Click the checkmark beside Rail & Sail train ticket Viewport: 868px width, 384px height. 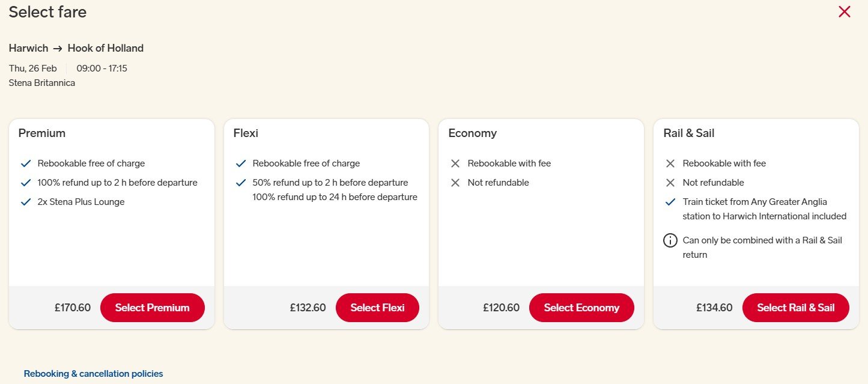coord(670,202)
